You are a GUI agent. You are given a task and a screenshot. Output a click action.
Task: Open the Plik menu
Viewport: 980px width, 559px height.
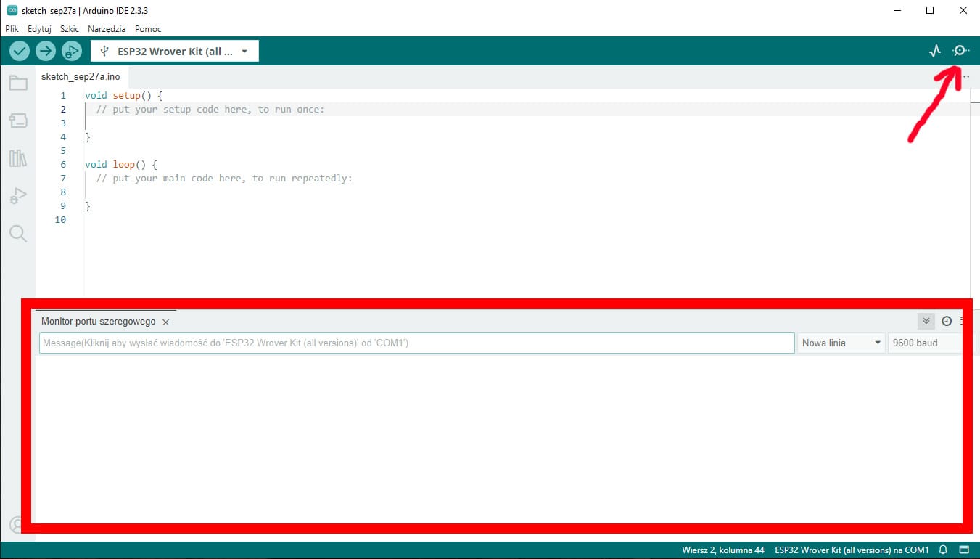point(12,29)
